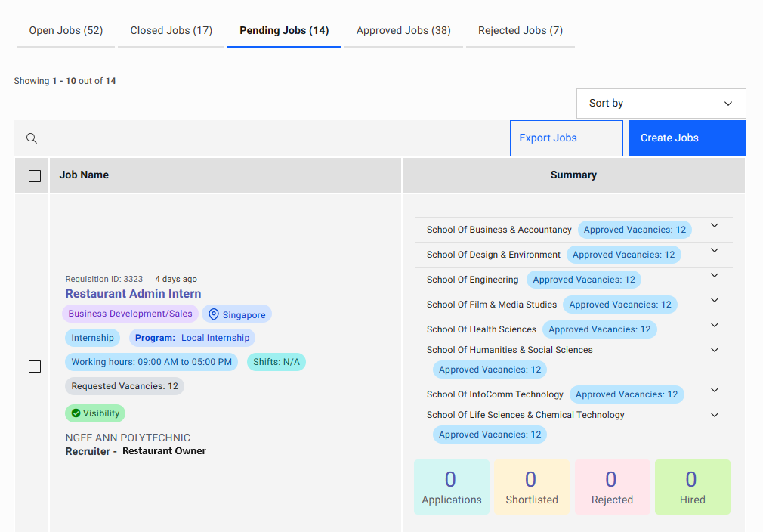Expand School Of Film & Media Studies row
Viewport: 763px width, 532px height.
(715, 301)
